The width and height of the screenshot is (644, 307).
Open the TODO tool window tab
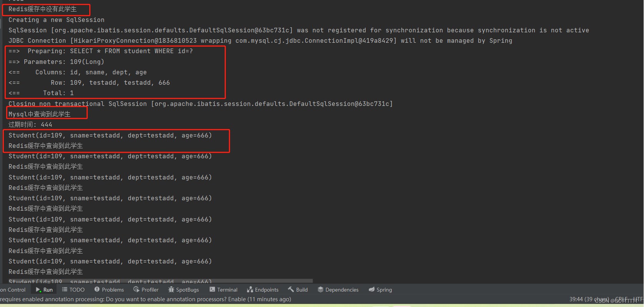pos(73,290)
